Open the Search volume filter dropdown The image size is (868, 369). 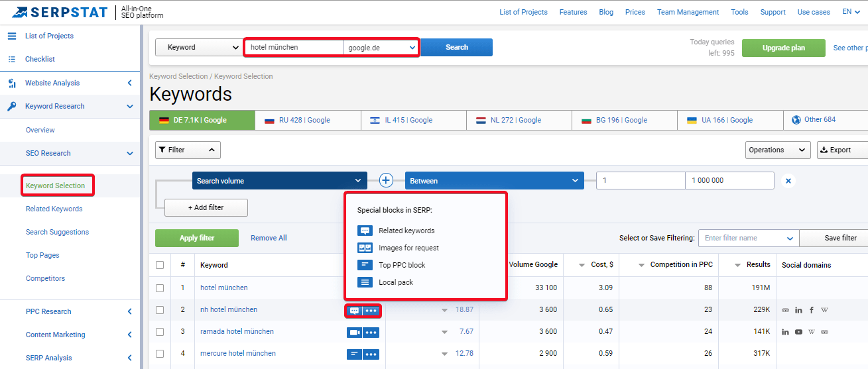click(279, 181)
